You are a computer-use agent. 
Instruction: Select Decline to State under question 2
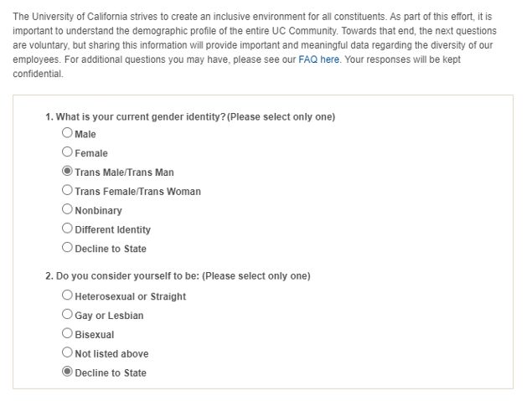[67, 372]
